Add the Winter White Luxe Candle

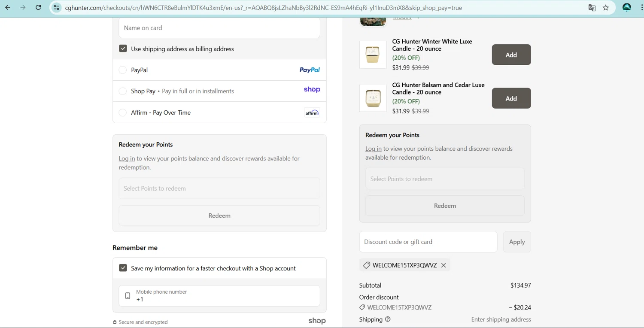pos(511,55)
